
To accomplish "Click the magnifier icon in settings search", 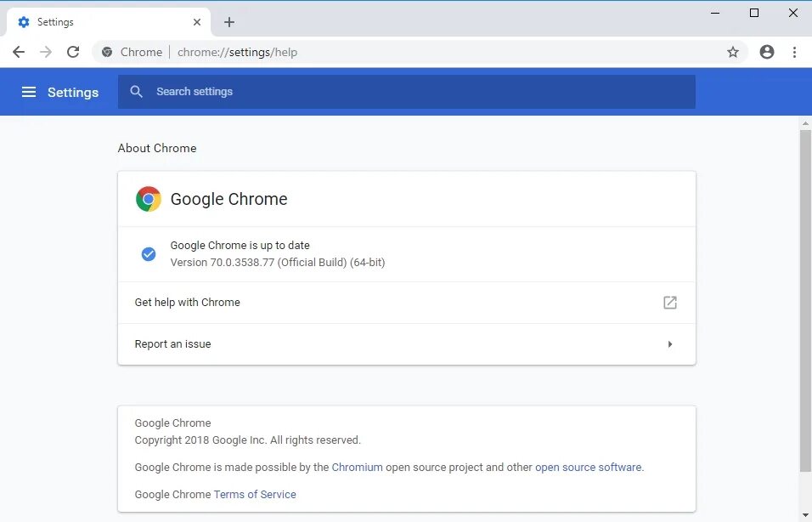I will click(x=137, y=92).
